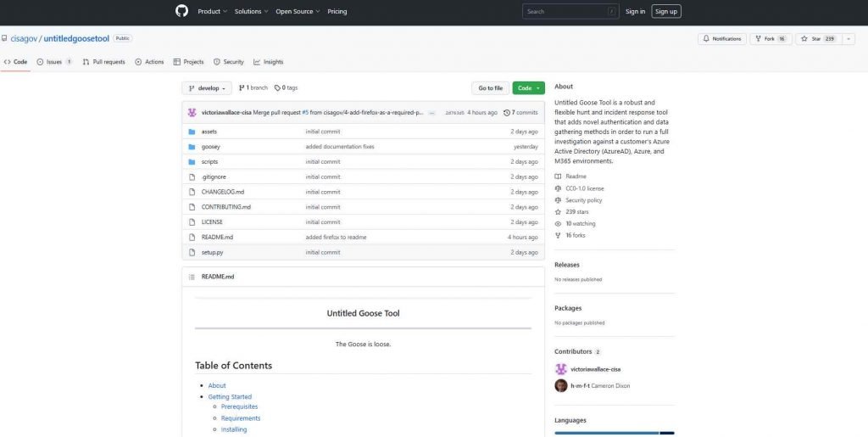The height and width of the screenshot is (437, 868).
Task: Jump to Getting Started in contents
Action: point(230,396)
